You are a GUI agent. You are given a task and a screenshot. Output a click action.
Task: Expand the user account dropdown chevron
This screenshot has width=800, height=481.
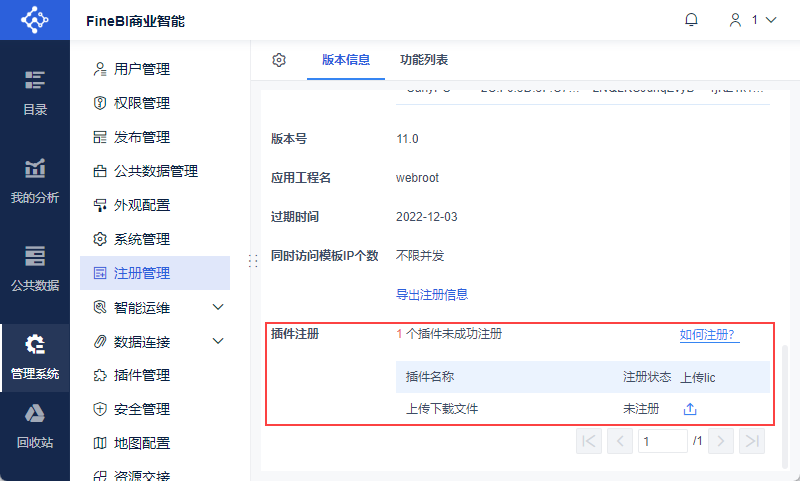[x=771, y=20]
